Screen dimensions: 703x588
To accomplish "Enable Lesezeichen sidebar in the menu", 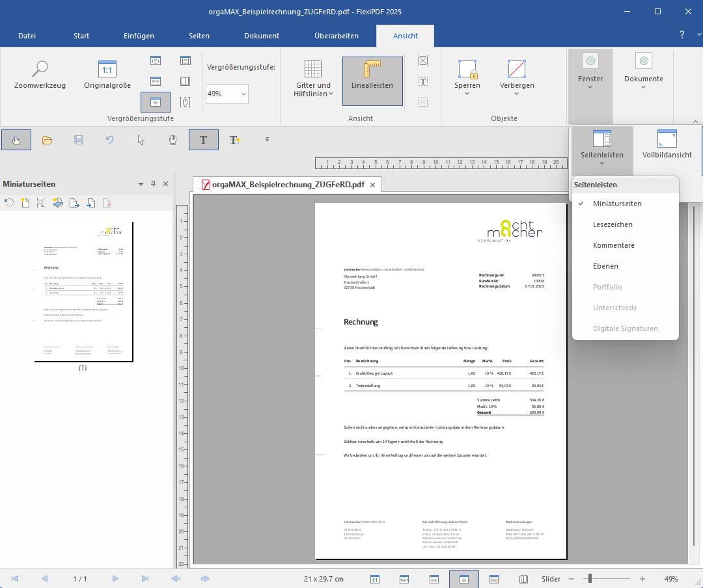I will tap(612, 224).
